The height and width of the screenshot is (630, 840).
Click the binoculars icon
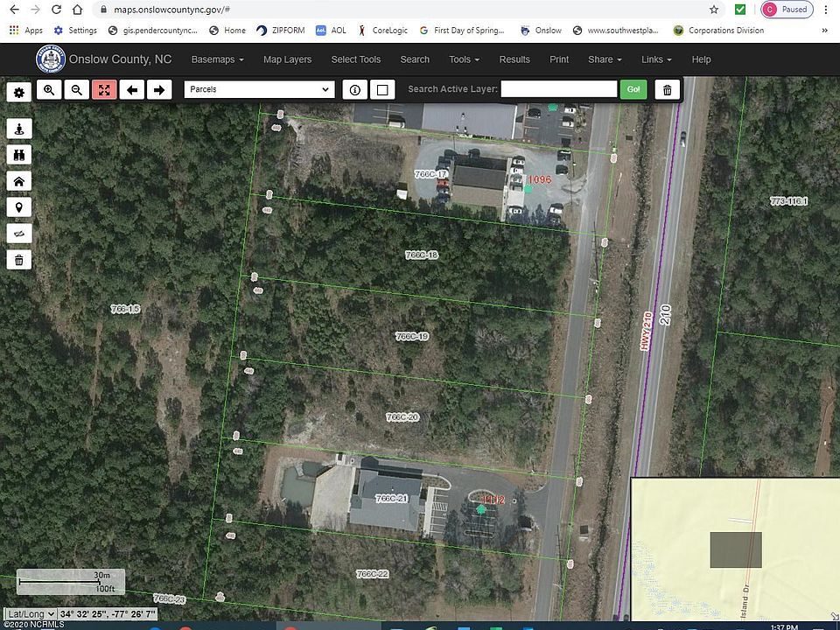(19, 156)
